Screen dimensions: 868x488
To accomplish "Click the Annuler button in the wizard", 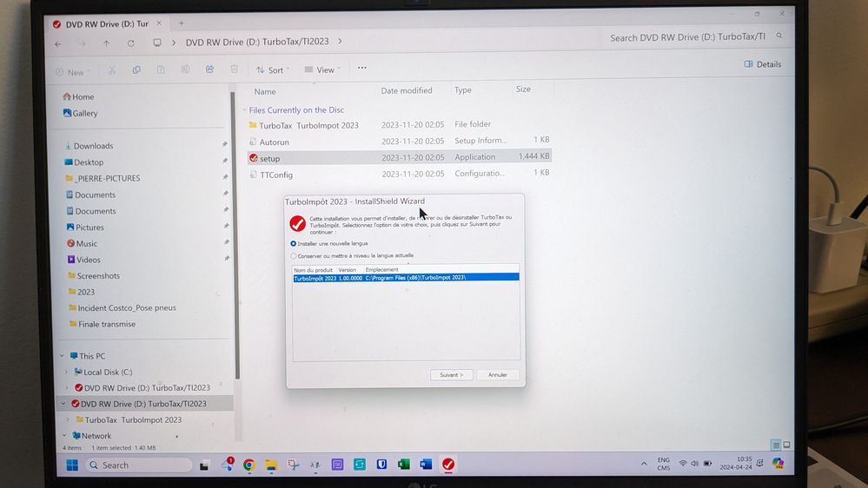I will tap(498, 374).
